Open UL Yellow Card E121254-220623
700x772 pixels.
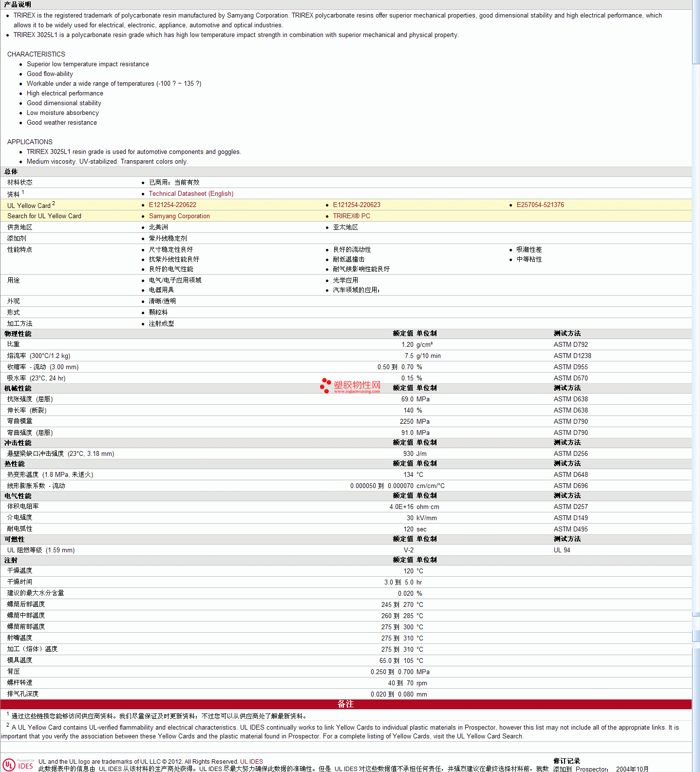[357, 205]
